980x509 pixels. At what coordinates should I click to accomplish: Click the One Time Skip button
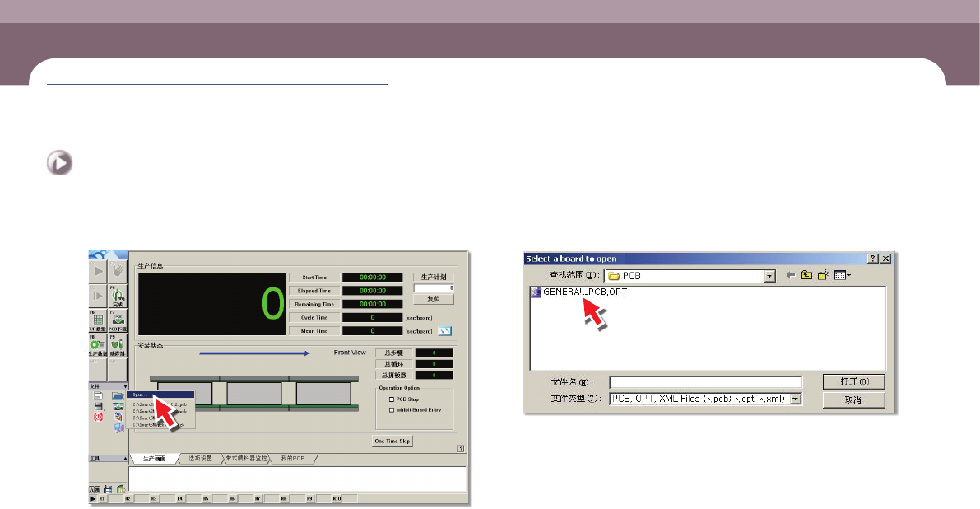click(x=392, y=441)
